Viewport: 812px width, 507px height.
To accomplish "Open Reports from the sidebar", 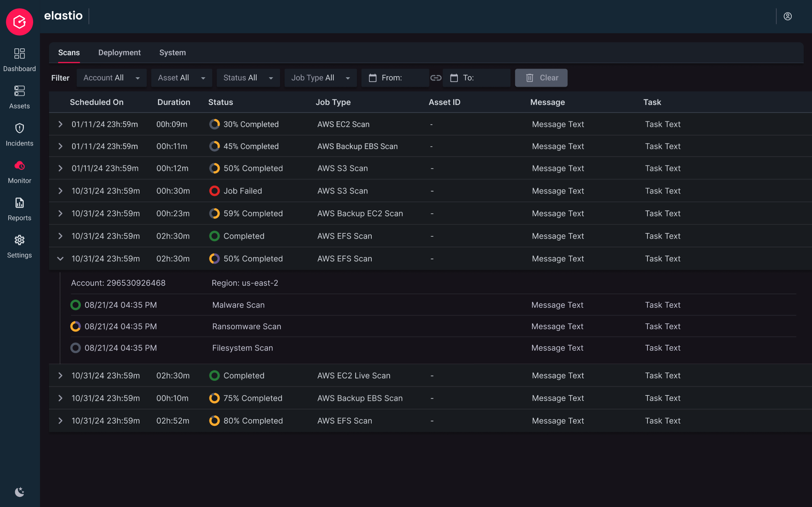I will click(20, 203).
